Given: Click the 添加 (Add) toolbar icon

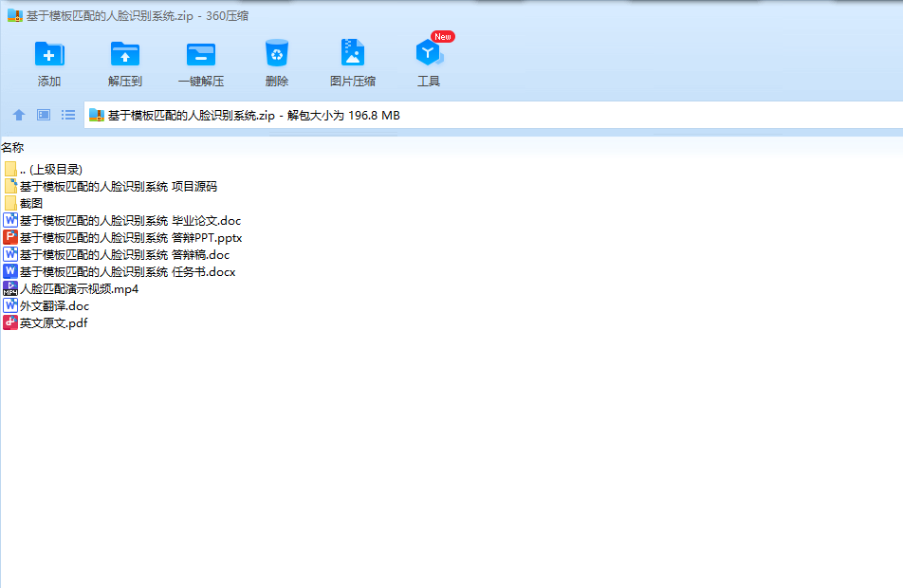Looking at the screenshot, I should [49, 54].
